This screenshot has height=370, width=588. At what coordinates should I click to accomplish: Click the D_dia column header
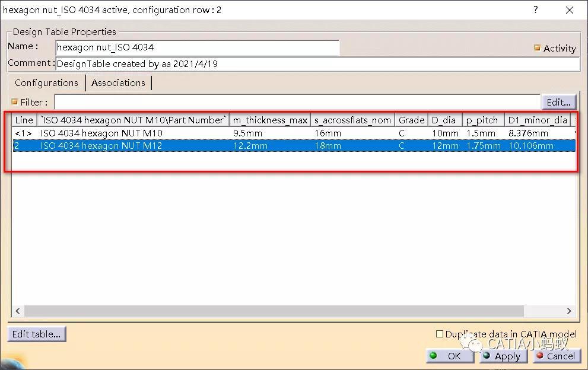[445, 120]
